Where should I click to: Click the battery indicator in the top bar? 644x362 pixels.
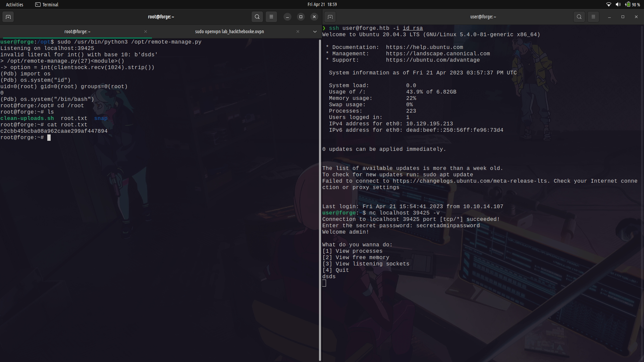coord(628,4)
